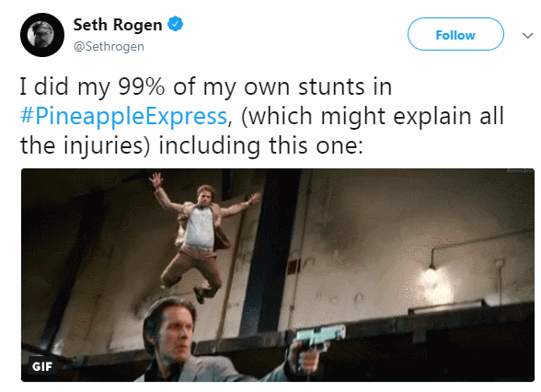Click the blue verified badge

click(x=175, y=24)
